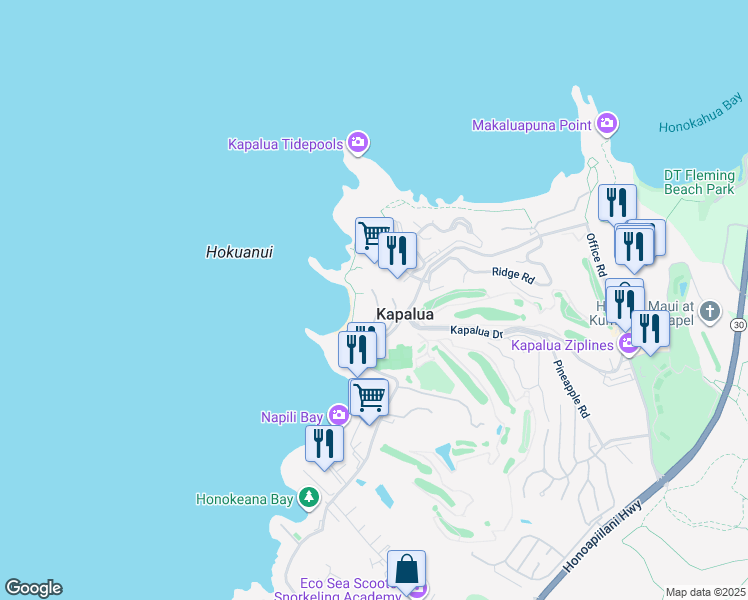Click the Kapalua Dr street label
Viewport: 748px width, 600px height.
477,332
